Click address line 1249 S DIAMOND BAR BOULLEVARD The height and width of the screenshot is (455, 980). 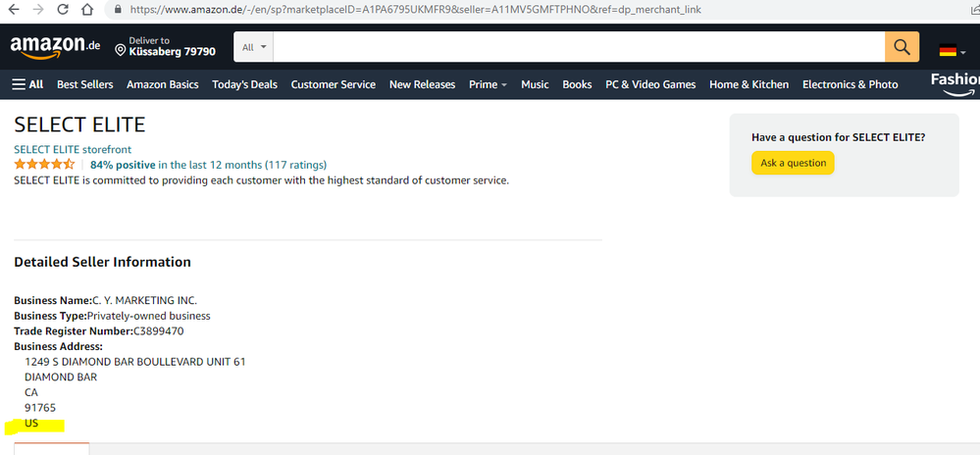tap(135, 362)
